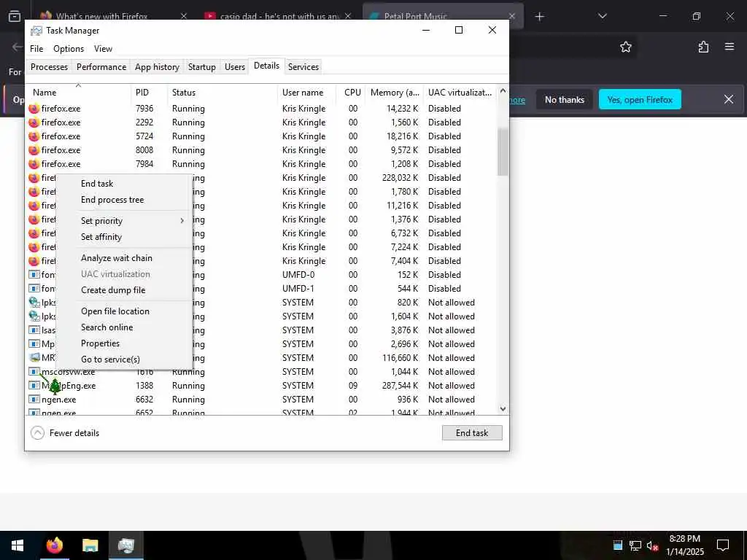Open Task Manager Options menu
Image resolution: width=747 pixels, height=560 pixels.
pyautogui.click(x=69, y=49)
